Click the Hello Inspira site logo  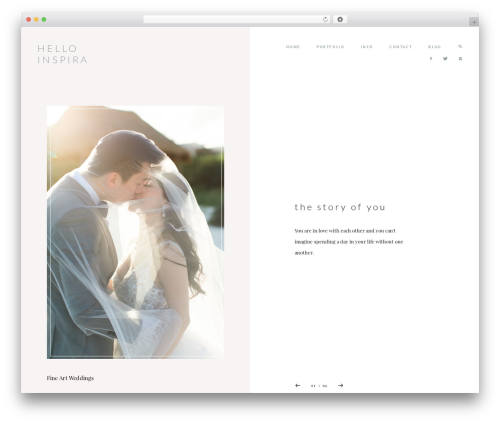click(62, 54)
